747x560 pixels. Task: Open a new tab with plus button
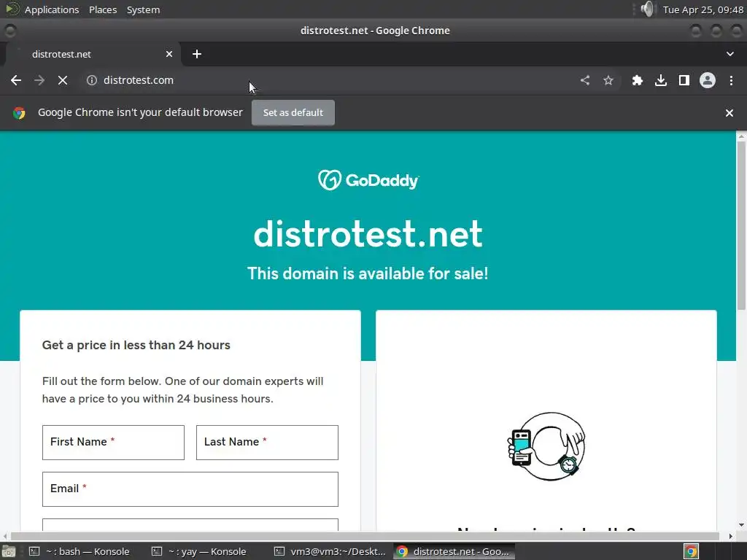[x=197, y=54]
